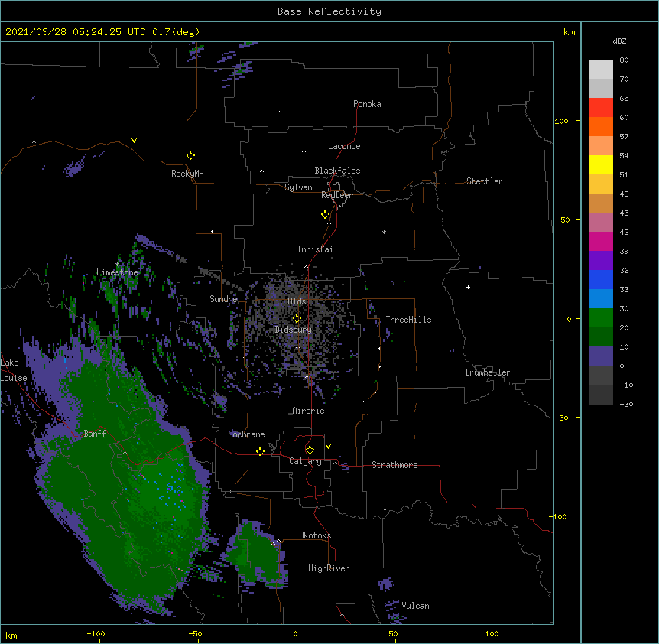Select the Sylvan map label
The width and height of the screenshot is (659, 644).
coord(298,187)
